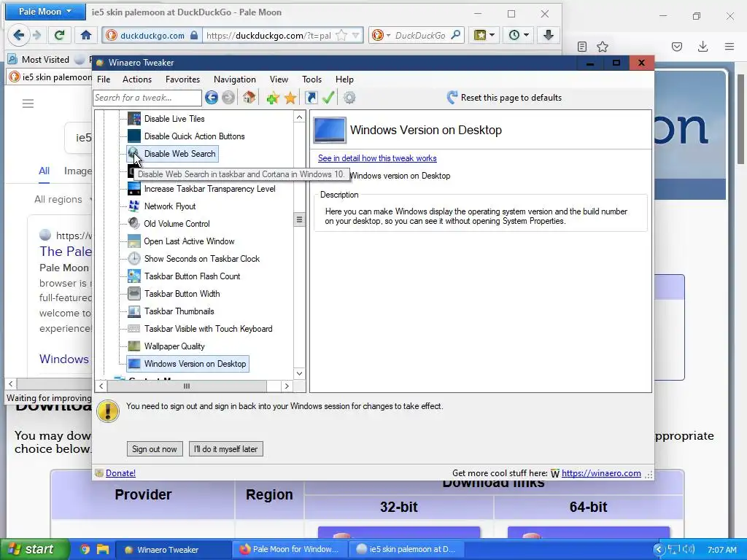The width and height of the screenshot is (747, 560).
Task: Open the Navigation menu
Action: pyautogui.click(x=234, y=79)
